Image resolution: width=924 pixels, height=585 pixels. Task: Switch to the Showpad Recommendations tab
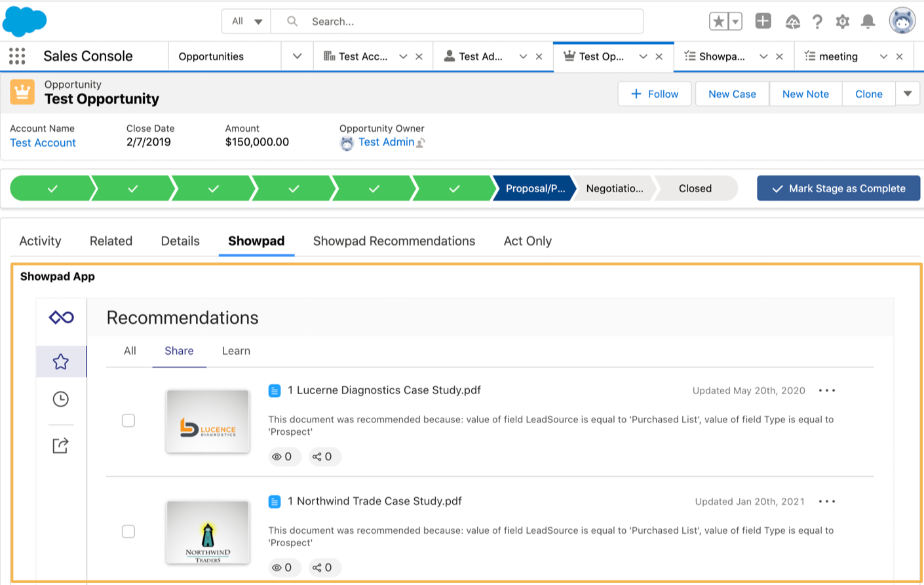[394, 241]
